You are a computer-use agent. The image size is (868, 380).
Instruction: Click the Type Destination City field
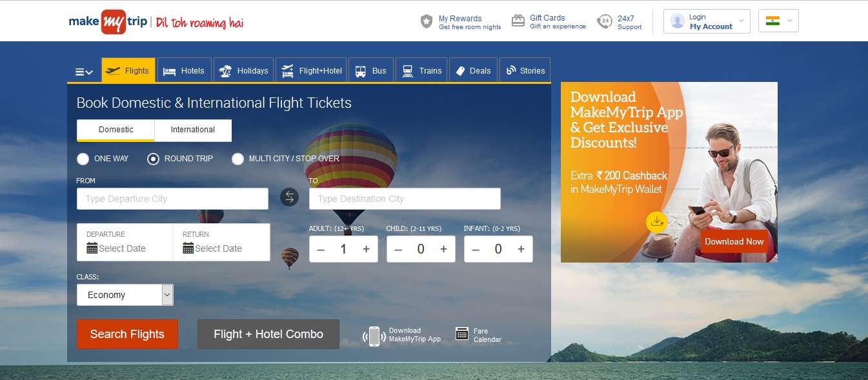pyautogui.click(x=405, y=199)
